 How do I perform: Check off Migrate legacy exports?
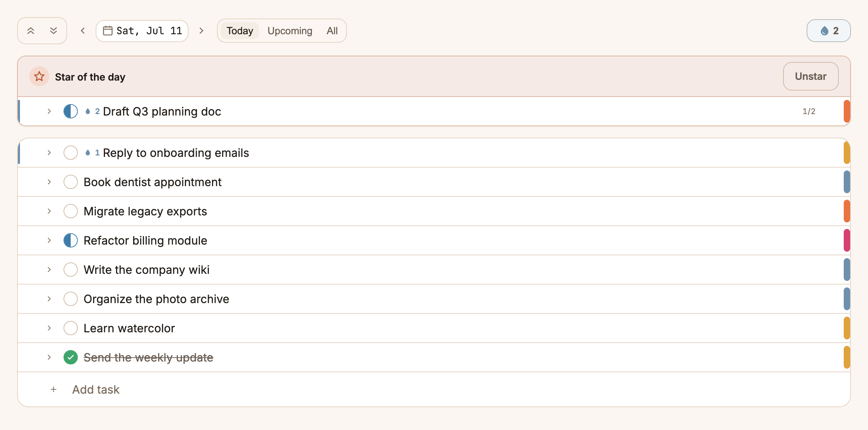click(71, 211)
